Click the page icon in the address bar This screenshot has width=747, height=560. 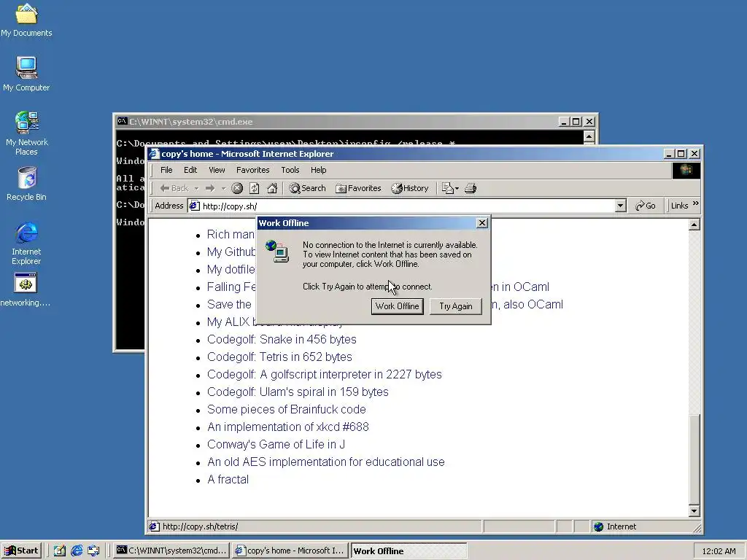pos(194,206)
